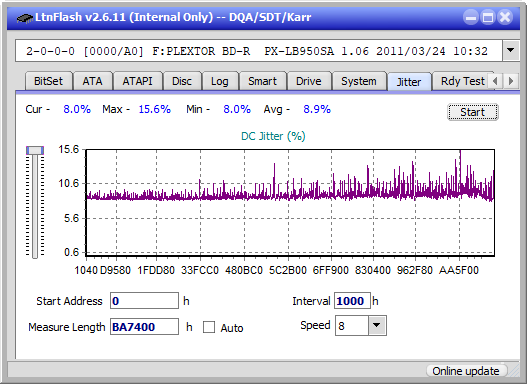
Task: Click the DC Jitter (%) chart title
Action: [273, 136]
